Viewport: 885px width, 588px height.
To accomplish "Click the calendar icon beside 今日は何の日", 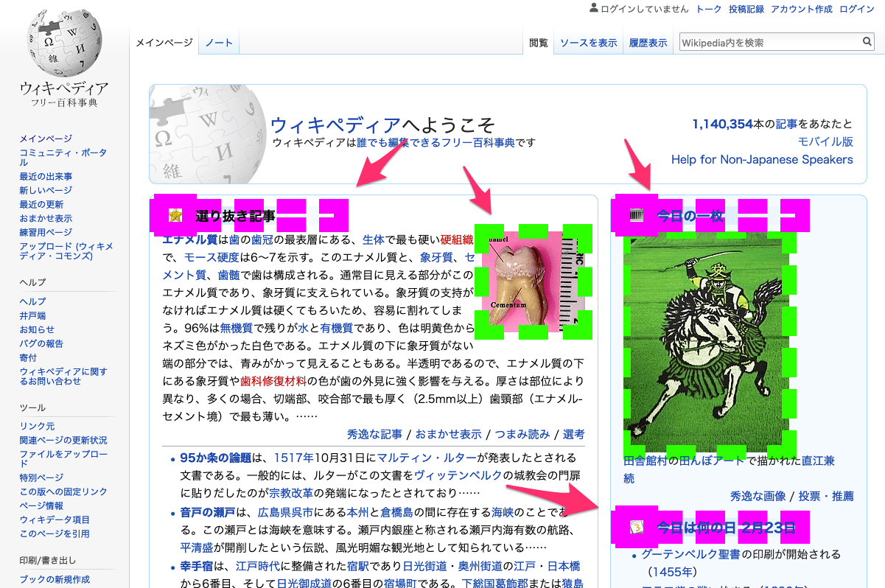I will coord(637,527).
